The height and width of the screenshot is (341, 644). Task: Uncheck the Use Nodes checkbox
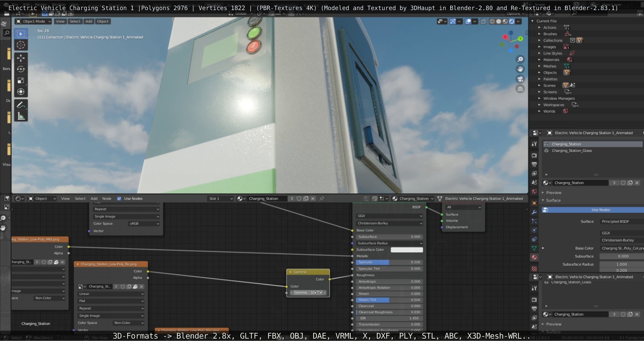pos(119,199)
